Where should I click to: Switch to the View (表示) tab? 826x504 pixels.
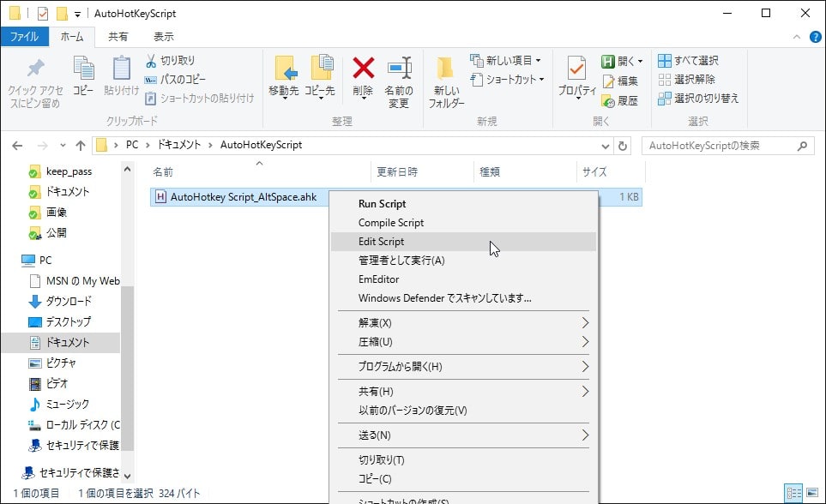(x=163, y=36)
